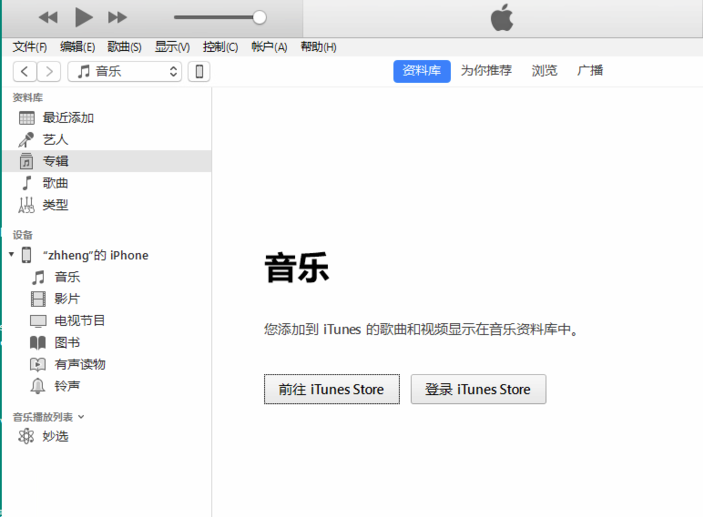Switch to the 资料库 tab
Image resolution: width=703 pixels, height=517 pixels.
[x=422, y=71]
